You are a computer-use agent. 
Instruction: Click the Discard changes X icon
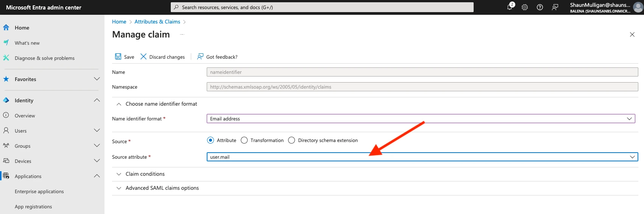pos(143,56)
